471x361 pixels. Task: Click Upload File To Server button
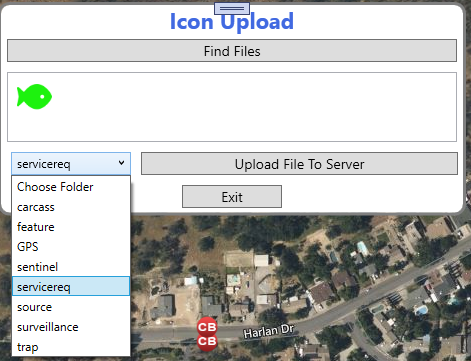299,164
